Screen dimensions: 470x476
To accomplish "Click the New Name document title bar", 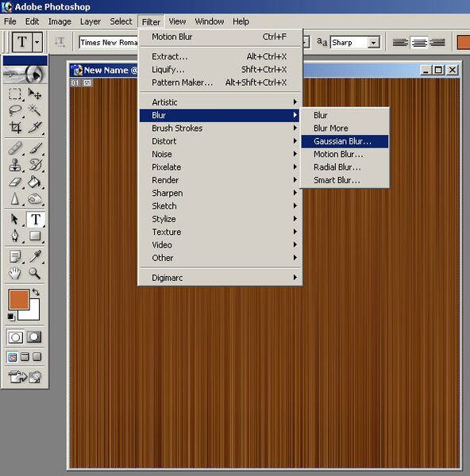I will point(104,70).
